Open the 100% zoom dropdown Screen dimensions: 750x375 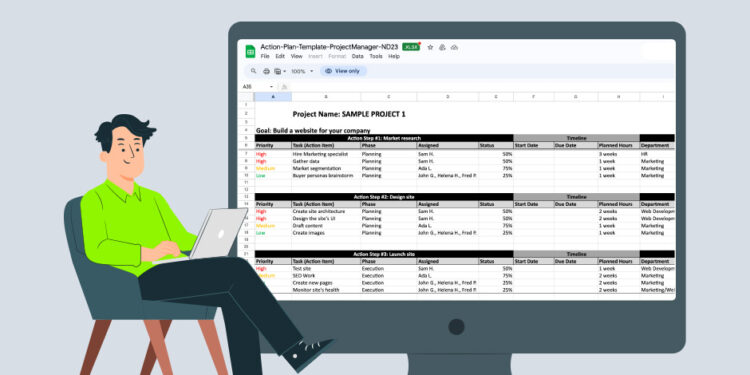[302, 71]
